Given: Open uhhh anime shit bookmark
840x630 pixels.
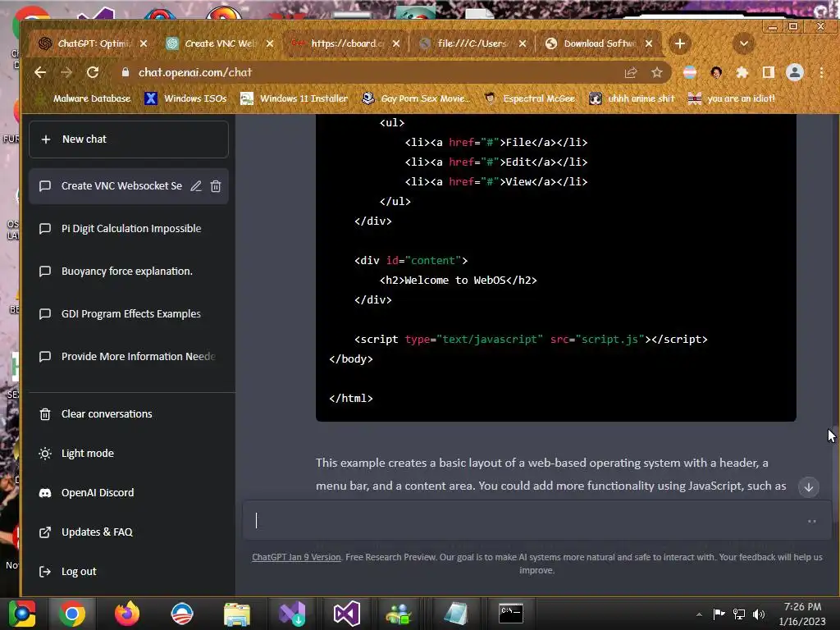Looking at the screenshot, I should 632,98.
